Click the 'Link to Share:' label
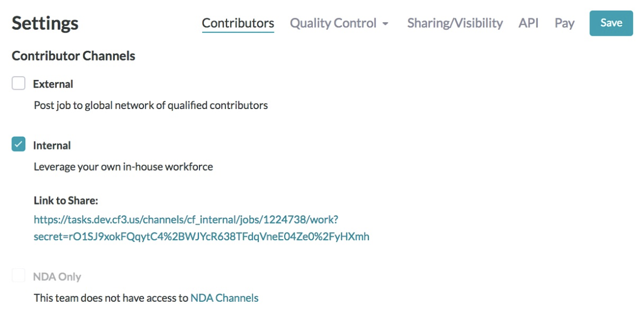The width and height of the screenshot is (644, 325). pyautogui.click(x=66, y=200)
